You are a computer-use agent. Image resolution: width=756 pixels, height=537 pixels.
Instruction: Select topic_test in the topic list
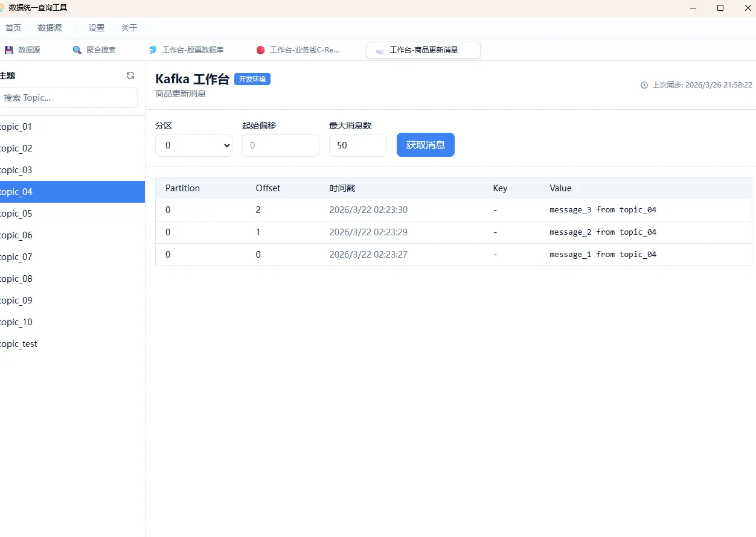pos(19,344)
